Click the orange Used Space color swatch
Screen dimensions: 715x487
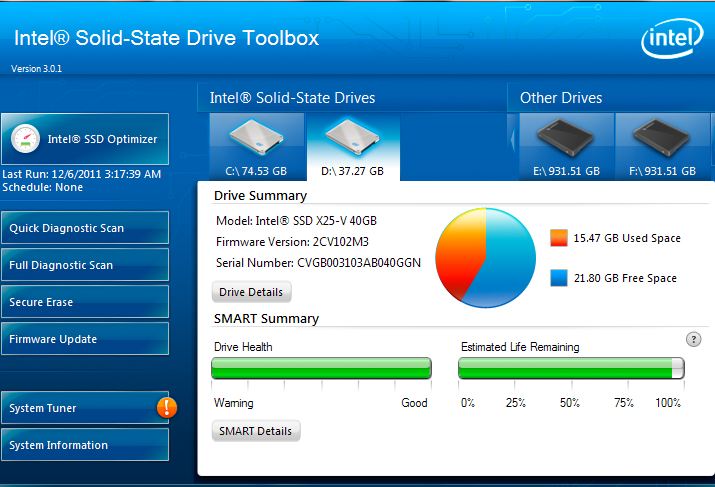pyautogui.click(x=559, y=238)
